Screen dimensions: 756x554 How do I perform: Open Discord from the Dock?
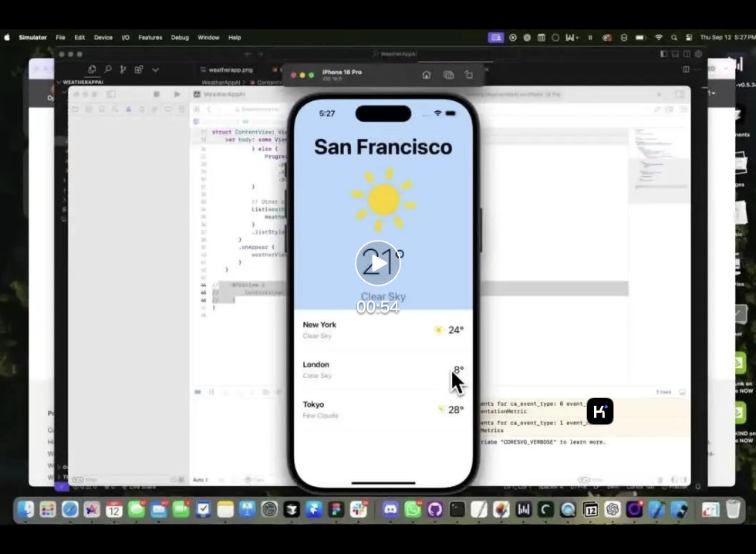point(391,509)
